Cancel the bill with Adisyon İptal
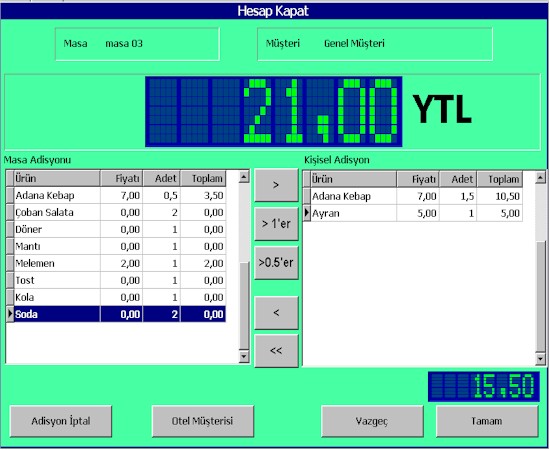550x450 pixels. [61, 421]
